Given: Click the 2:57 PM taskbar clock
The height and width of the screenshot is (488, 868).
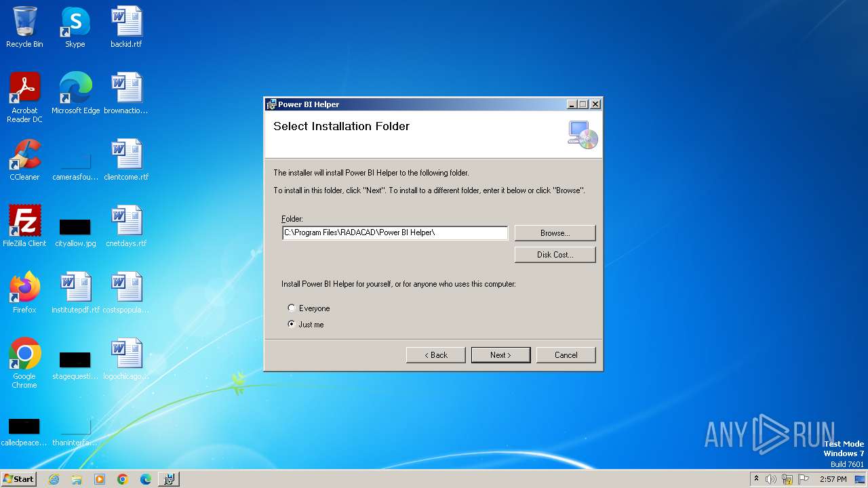Looking at the screenshot, I should [x=833, y=479].
